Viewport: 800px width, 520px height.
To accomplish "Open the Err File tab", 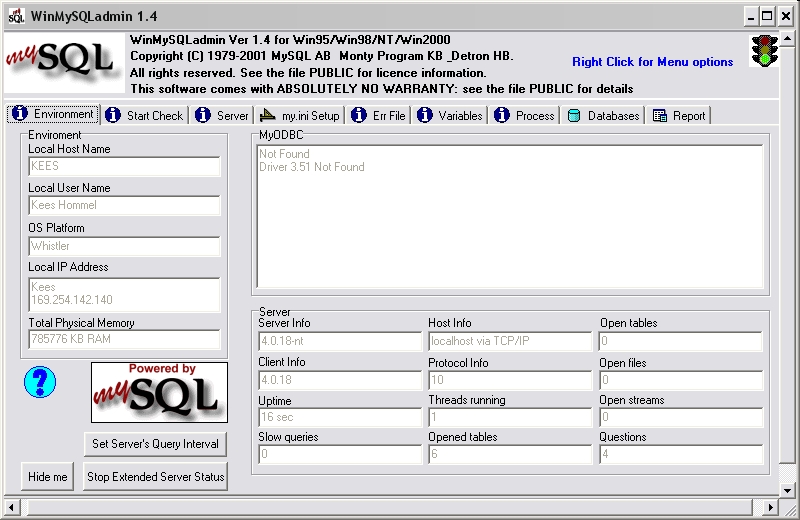I will pos(379,115).
